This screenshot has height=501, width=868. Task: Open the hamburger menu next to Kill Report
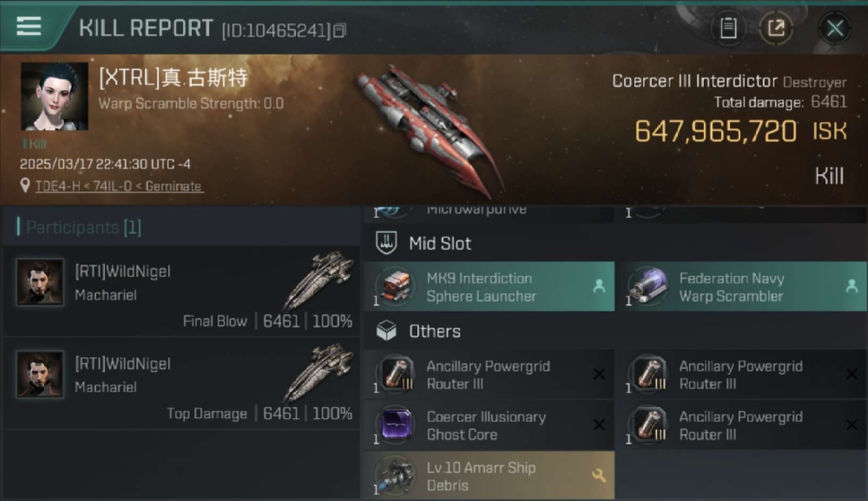point(29,26)
